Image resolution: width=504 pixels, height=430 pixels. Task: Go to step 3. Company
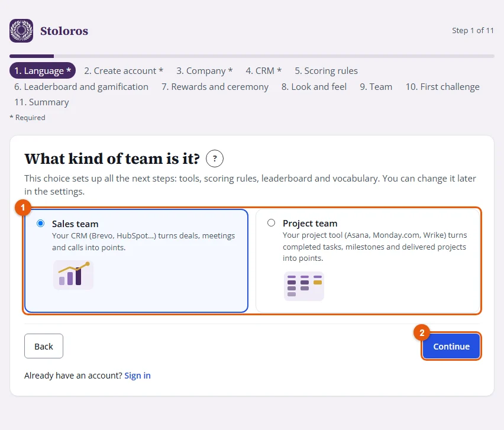tap(205, 71)
